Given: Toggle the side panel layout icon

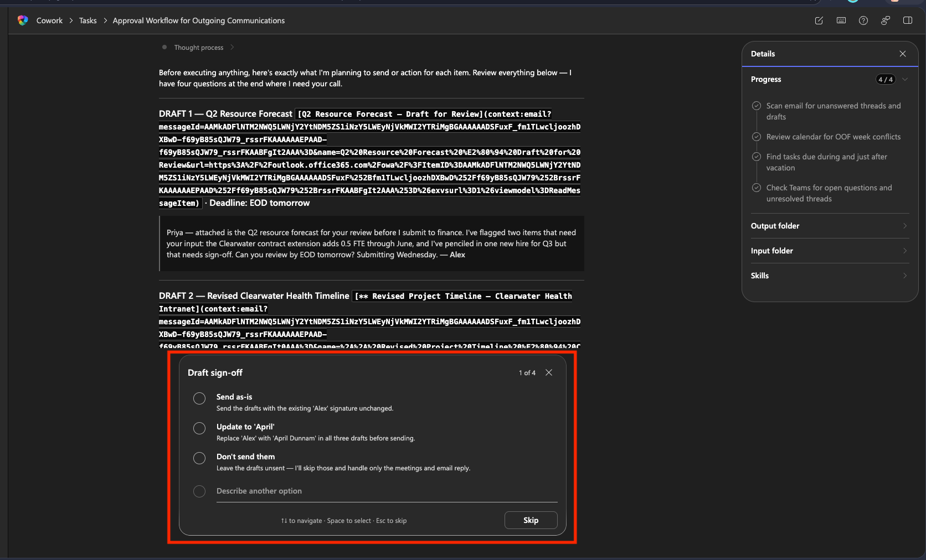Looking at the screenshot, I should [x=907, y=20].
